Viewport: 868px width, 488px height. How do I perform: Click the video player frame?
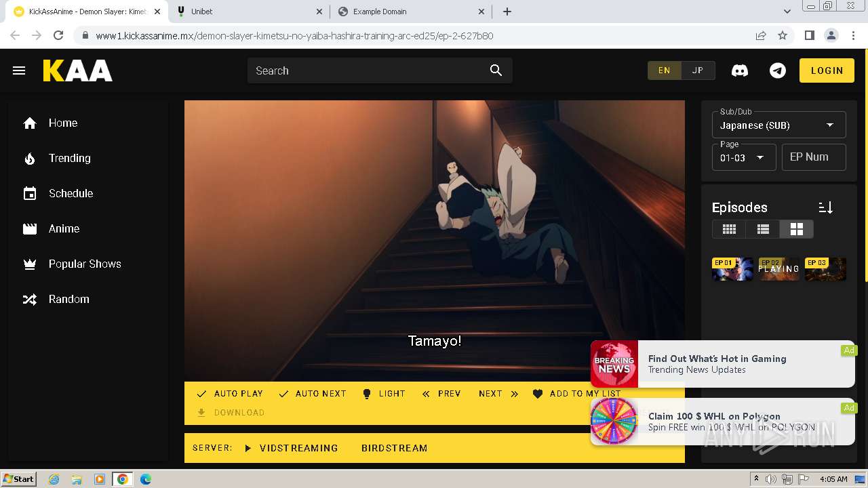[435, 241]
